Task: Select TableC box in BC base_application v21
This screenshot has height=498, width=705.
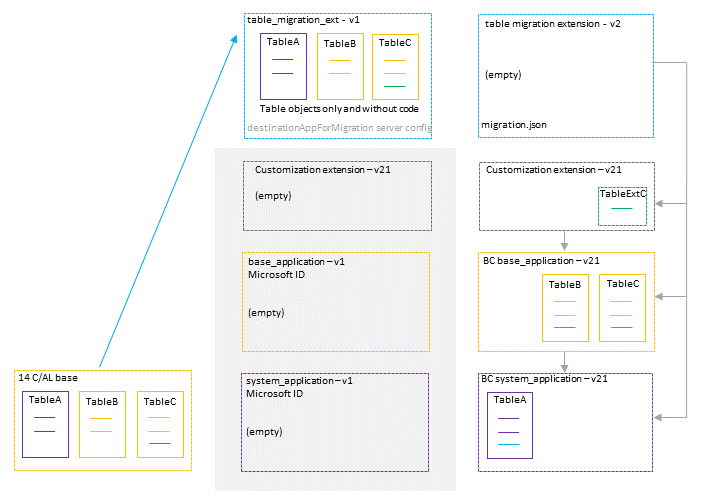Action: click(x=623, y=308)
